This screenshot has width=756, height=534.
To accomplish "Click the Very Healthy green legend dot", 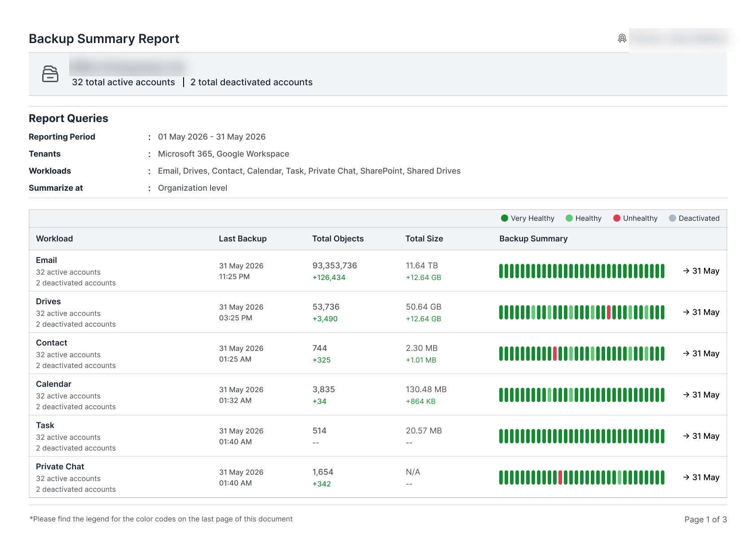I will pos(505,218).
